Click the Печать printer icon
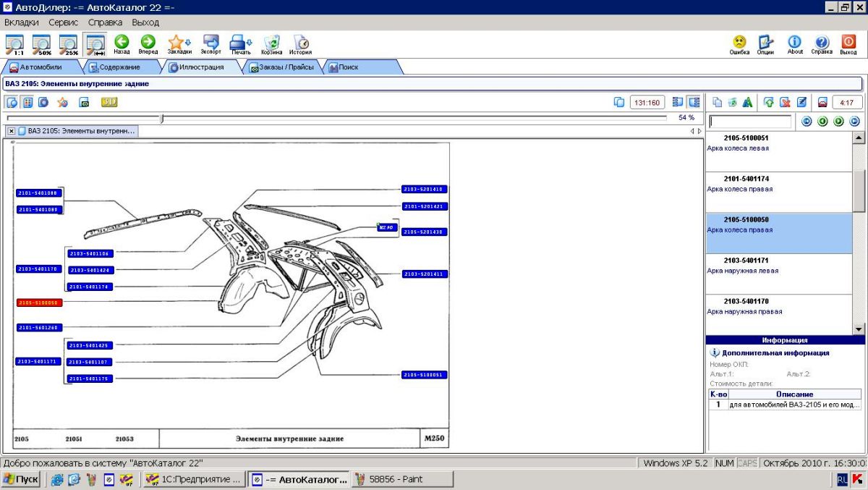The image size is (868, 490). click(x=241, y=45)
